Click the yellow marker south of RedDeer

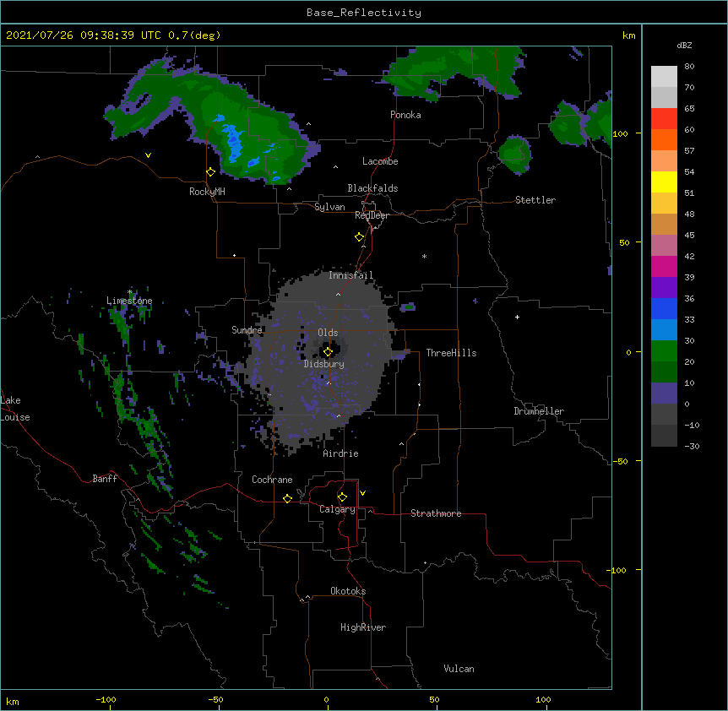click(x=360, y=237)
